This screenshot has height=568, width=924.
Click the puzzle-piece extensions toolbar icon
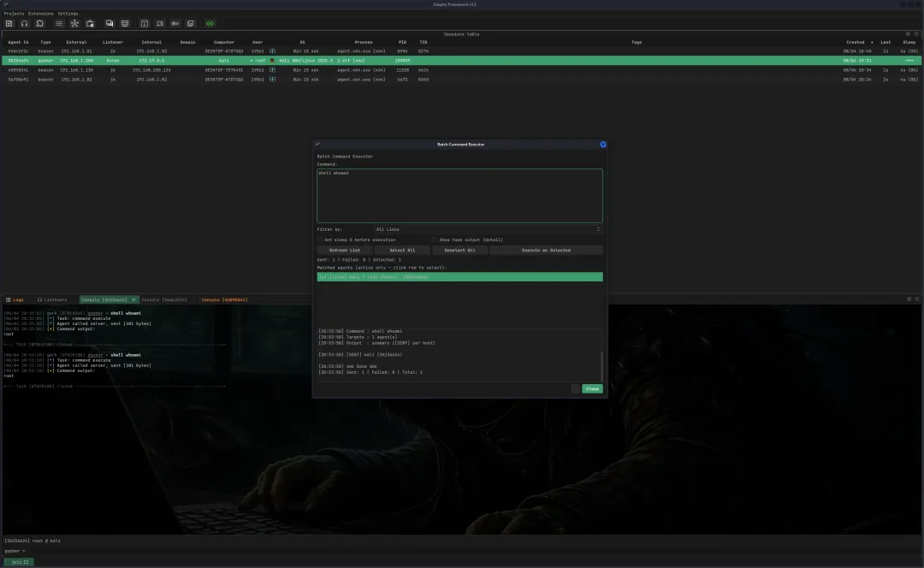pyautogui.click(x=39, y=24)
